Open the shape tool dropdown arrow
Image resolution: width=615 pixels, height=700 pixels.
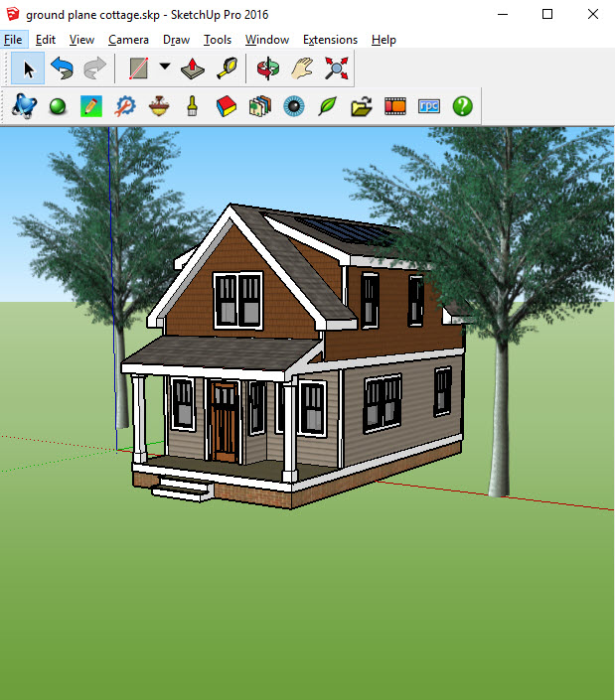click(x=165, y=67)
